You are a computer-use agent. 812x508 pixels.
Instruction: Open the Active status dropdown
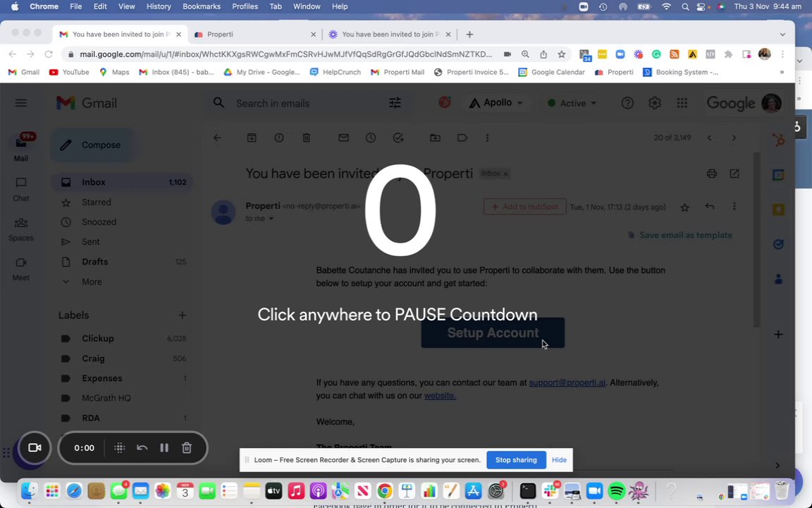point(572,103)
